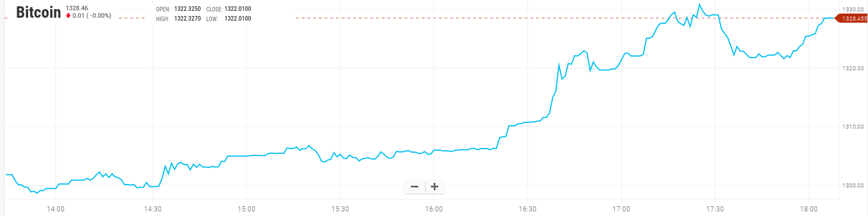Screen dimensions: 868x216
Task: Click the 15:30 time axis label
Action: click(x=339, y=209)
